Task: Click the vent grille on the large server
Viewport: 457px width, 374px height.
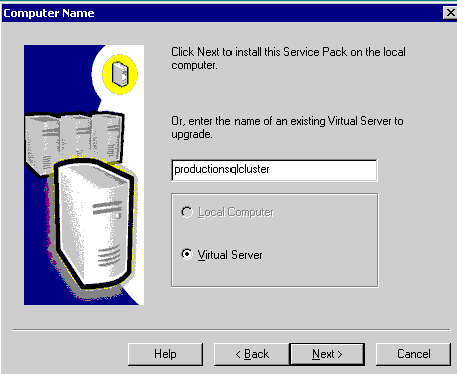Action: click(109, 256)
